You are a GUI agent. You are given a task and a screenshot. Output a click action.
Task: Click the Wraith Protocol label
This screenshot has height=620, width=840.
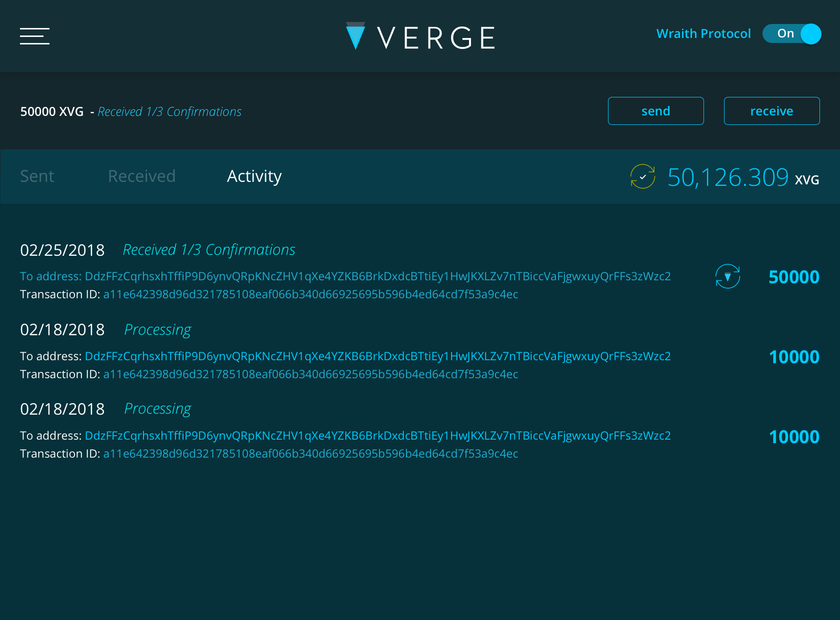pos(703,33)
